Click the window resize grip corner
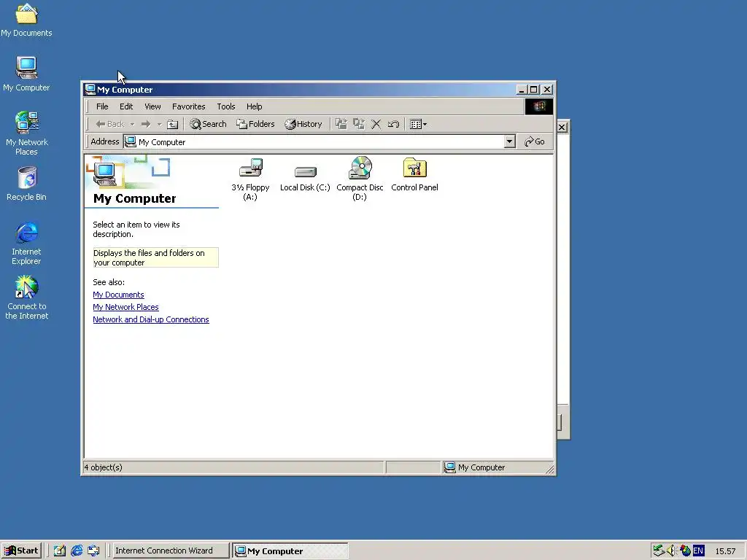The image size is (747, 560). (x=550, y=469)
